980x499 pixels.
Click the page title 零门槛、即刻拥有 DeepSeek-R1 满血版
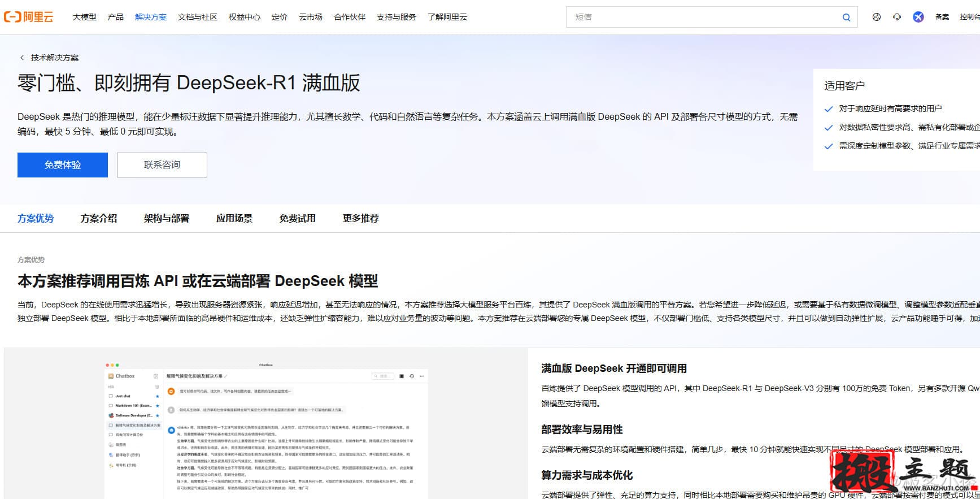click(x=189, y=83)
